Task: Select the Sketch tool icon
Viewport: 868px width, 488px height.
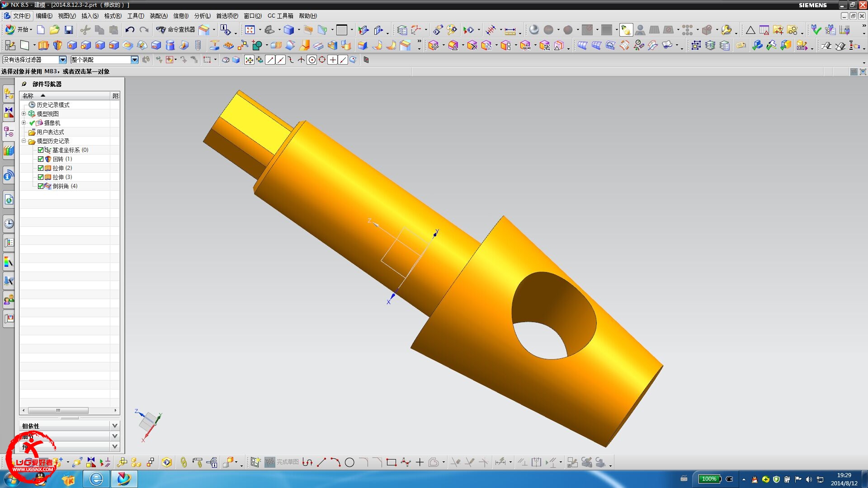Action: click(10, 45)
